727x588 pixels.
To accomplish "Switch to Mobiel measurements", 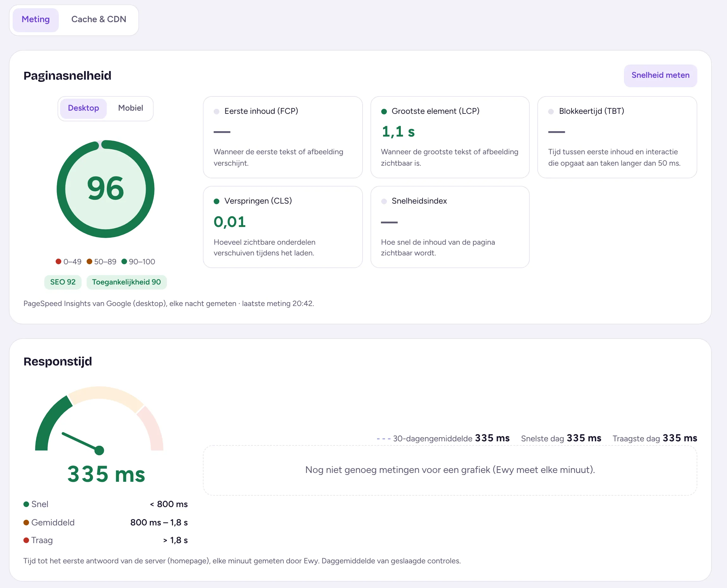I will click(130, 108).
